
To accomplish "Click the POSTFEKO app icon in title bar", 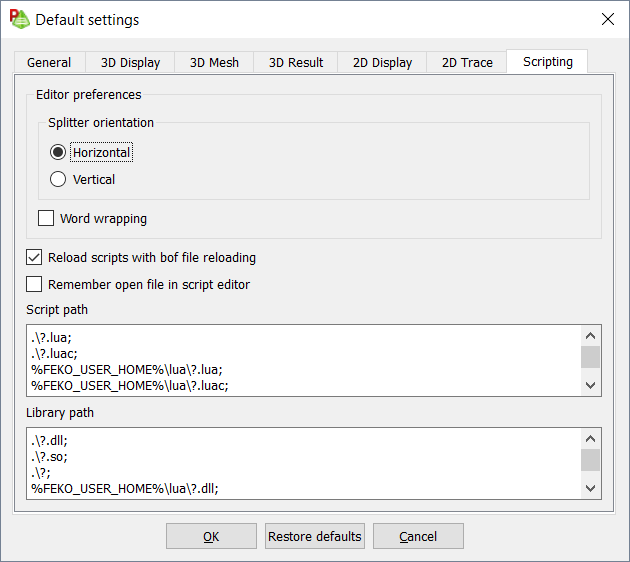I will point(20,19).
